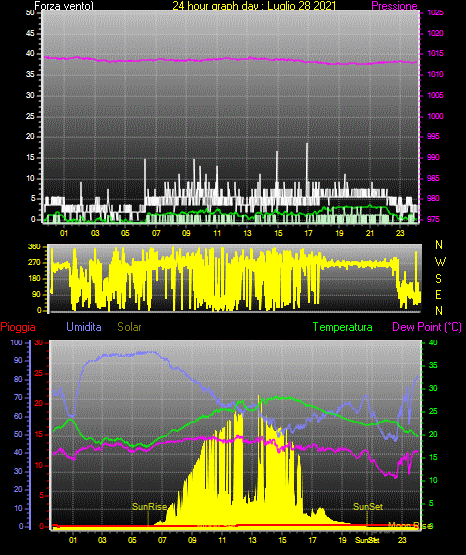Click the hour label 17 under the bottom graph

point(312,540)
